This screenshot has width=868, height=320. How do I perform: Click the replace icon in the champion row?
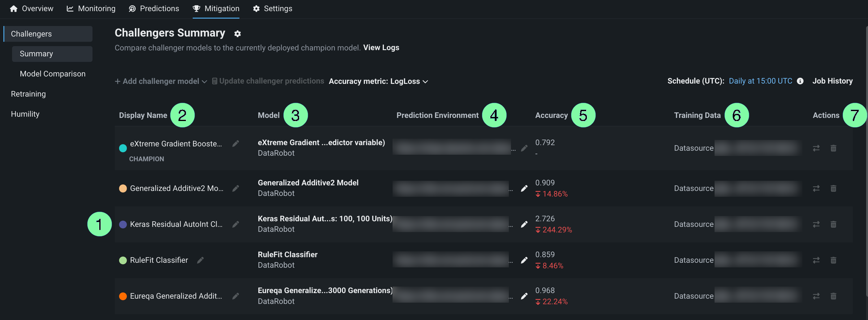pyautogui.click(x=816, y=148)
